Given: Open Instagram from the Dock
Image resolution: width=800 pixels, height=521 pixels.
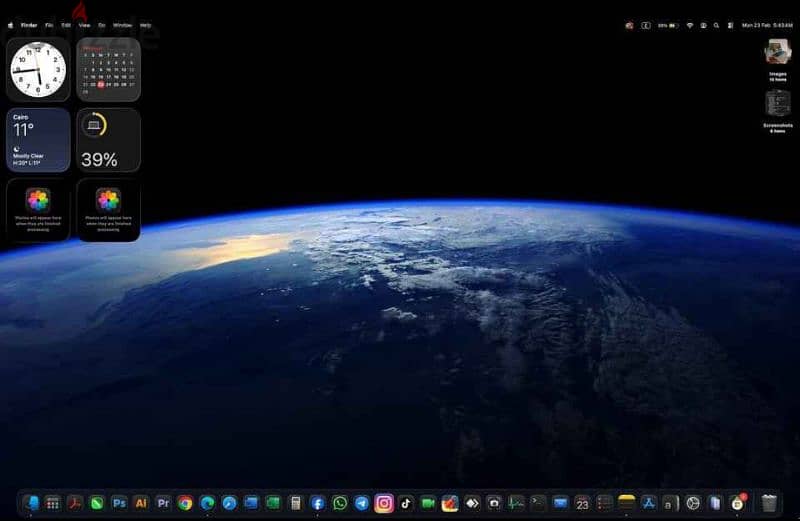Looking at the screenshot, I should pyautogui.click(x=384, y=503).
